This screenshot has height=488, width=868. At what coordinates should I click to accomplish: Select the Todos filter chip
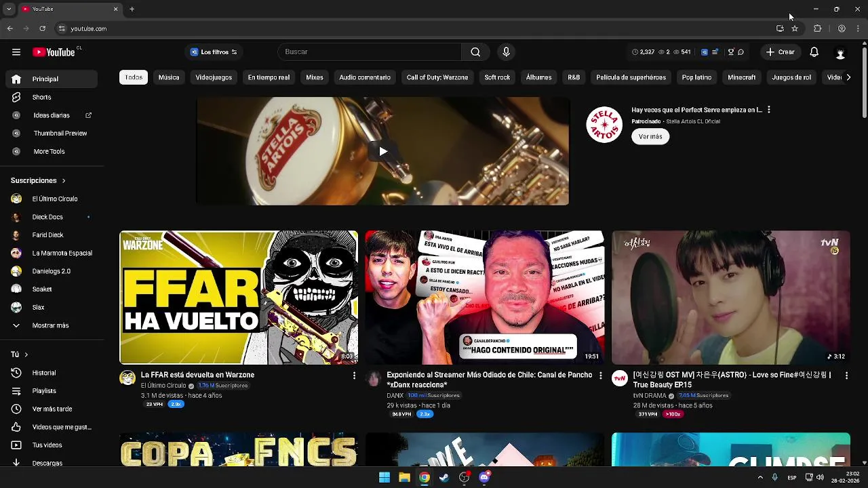point(134,77)
